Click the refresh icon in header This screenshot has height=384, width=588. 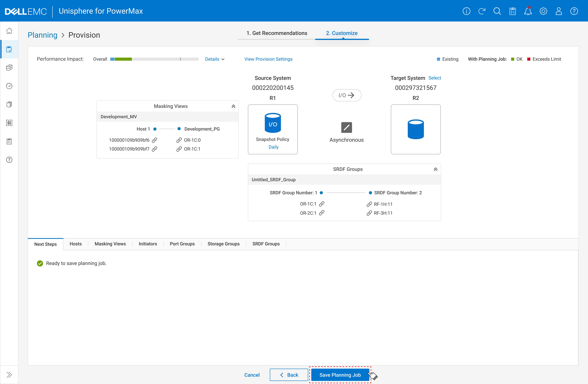(482, 11)
